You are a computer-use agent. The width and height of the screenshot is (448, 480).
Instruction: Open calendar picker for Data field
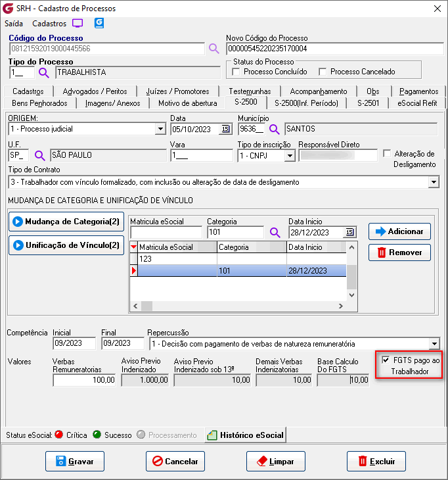(x=225, y=129)
